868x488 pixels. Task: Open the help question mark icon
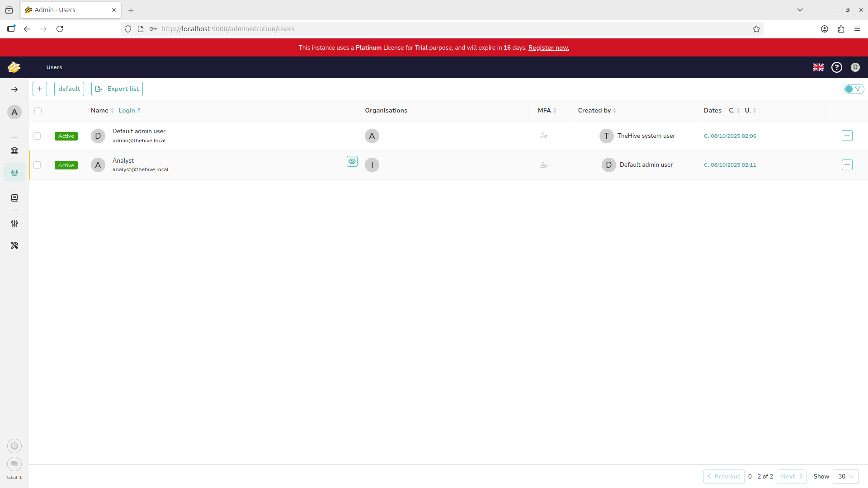[836, 67]
